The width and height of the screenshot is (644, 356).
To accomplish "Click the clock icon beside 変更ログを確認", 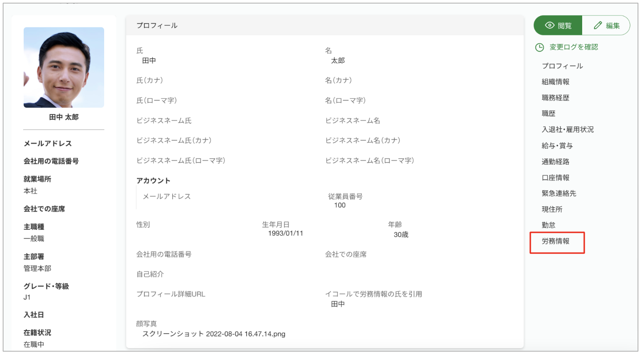I will [x=539, y=47].
